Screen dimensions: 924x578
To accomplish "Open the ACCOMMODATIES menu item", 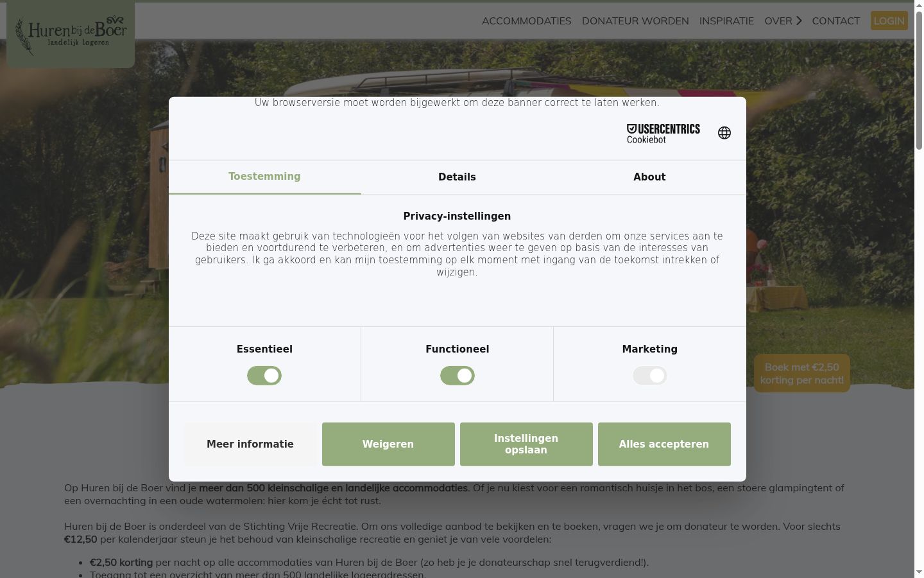I will coord(527,21).
